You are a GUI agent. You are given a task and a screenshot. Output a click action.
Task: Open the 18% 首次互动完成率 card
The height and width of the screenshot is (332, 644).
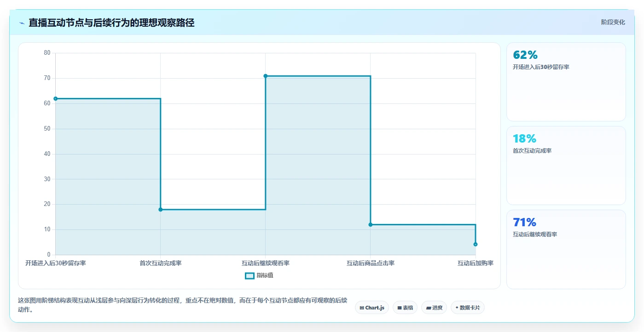point(566,166)
